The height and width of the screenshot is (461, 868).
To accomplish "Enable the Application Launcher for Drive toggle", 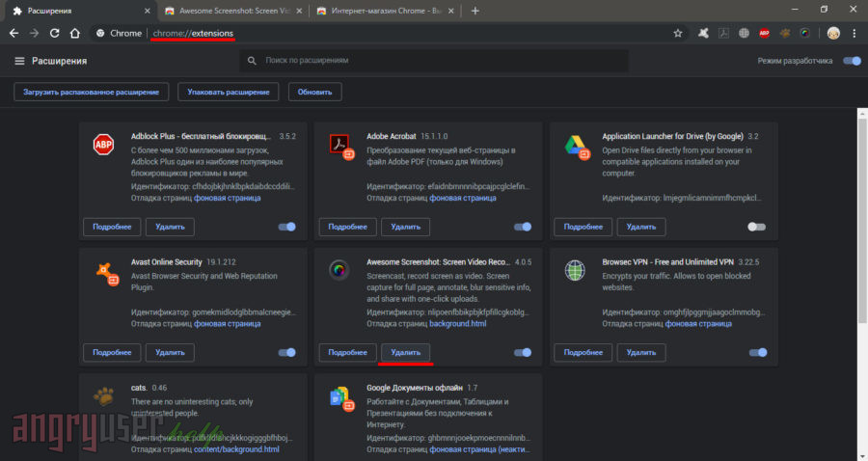I will point(757,227).
